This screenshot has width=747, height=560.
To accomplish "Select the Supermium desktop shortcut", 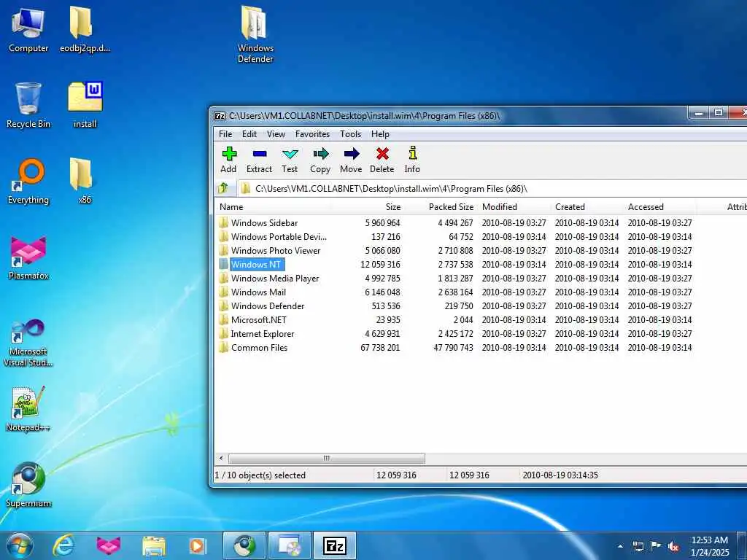I will tap(28, 485).
